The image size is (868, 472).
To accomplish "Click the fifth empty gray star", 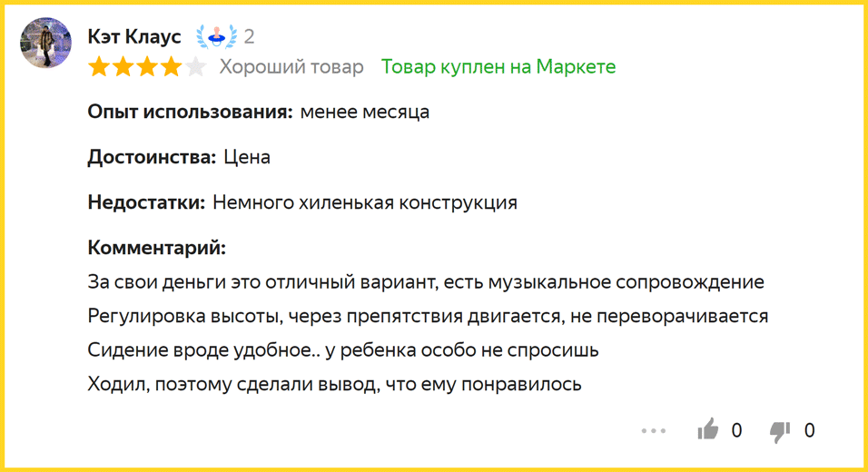I will tap(196, 67).
